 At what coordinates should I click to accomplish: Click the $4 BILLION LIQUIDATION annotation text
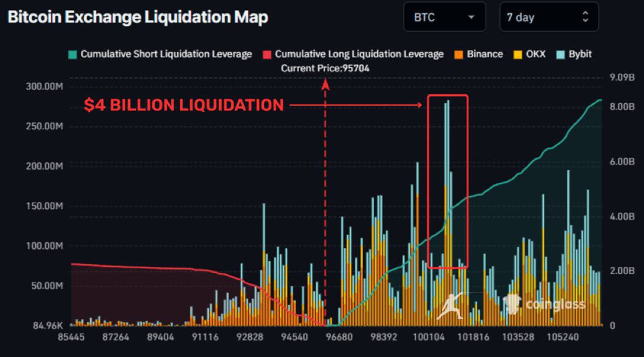click(184, 105)
